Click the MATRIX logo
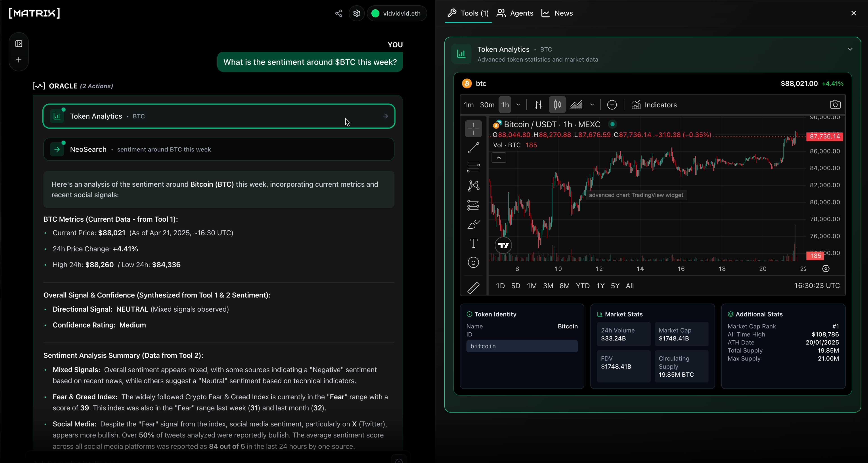 point(34,13)
